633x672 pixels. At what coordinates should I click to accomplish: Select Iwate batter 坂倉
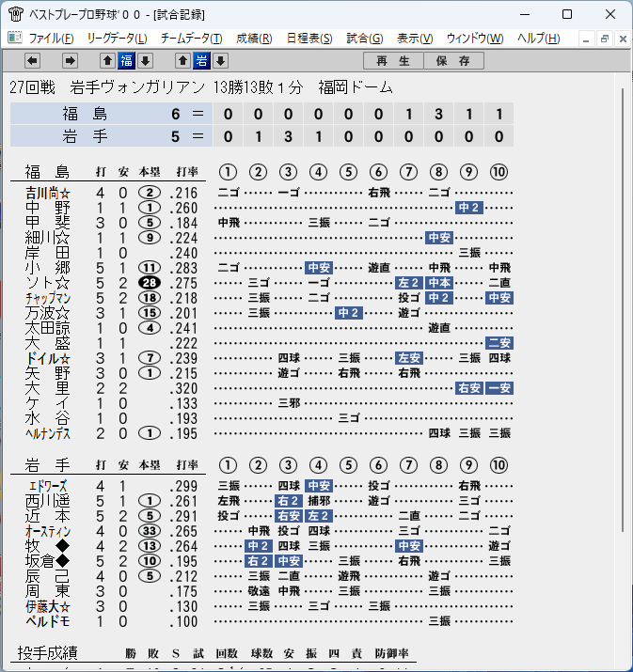48,561
